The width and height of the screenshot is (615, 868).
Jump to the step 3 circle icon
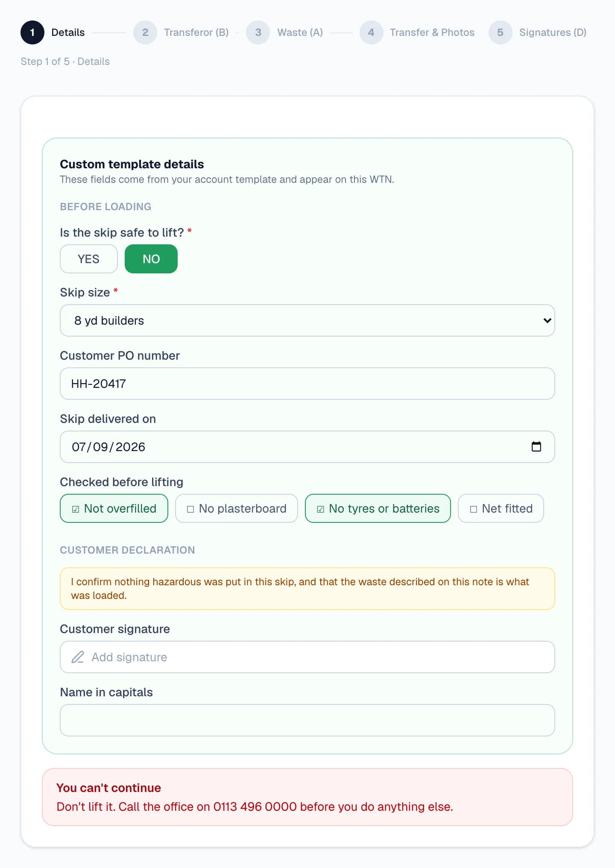(x=258, y=32)
